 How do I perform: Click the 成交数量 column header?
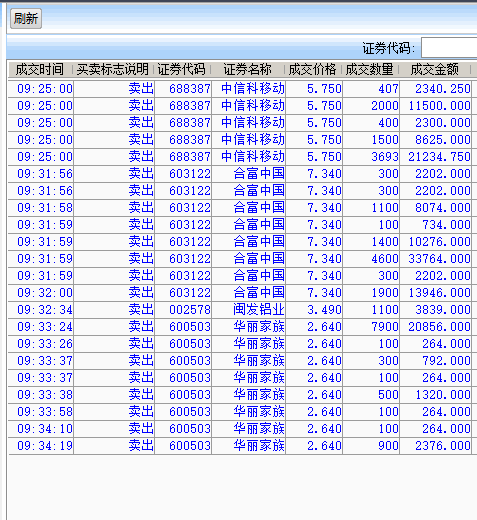tap(370, 69)
